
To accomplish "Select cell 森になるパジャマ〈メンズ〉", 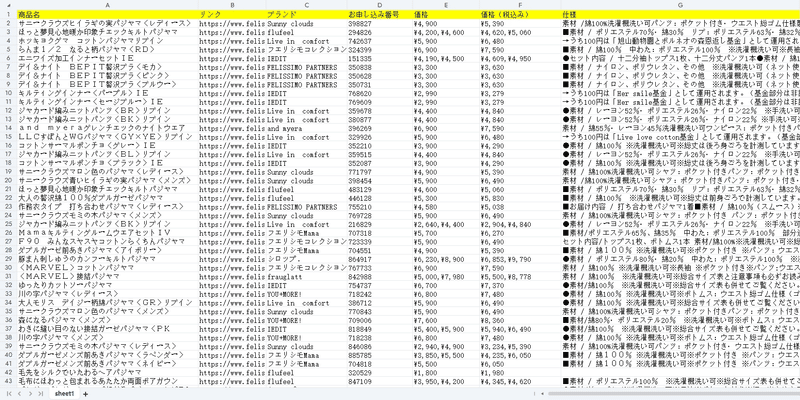I will coord(108,320).
